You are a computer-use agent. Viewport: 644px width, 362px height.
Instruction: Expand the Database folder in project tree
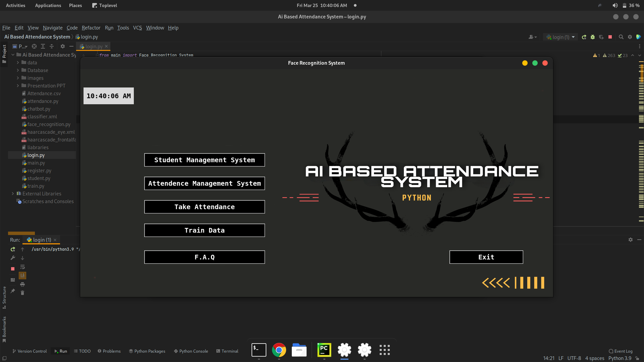point(18,70)
